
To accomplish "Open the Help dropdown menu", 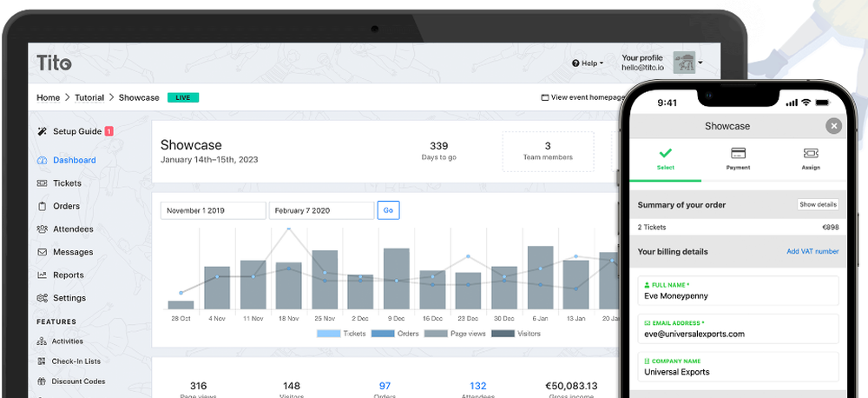I will click(x=588, y=63).
